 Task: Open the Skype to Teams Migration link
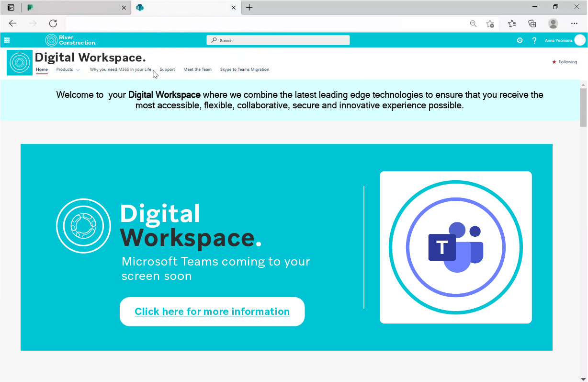244,69
